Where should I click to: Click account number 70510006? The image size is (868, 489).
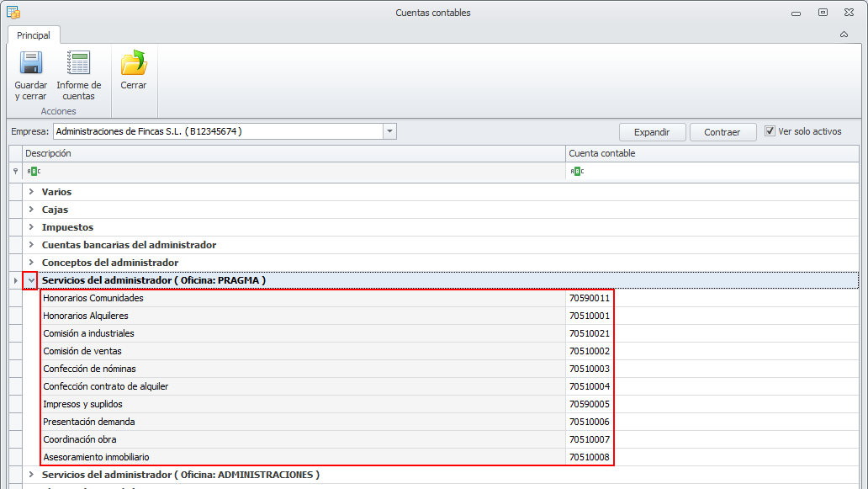point(589,422)
